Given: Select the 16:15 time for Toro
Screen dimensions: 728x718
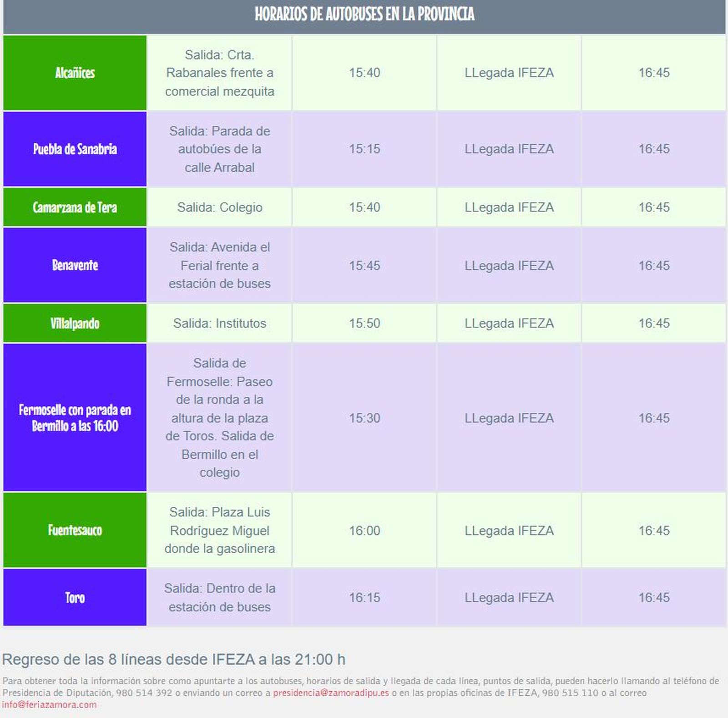Looking at the screenshot, I should coord(364,597).
